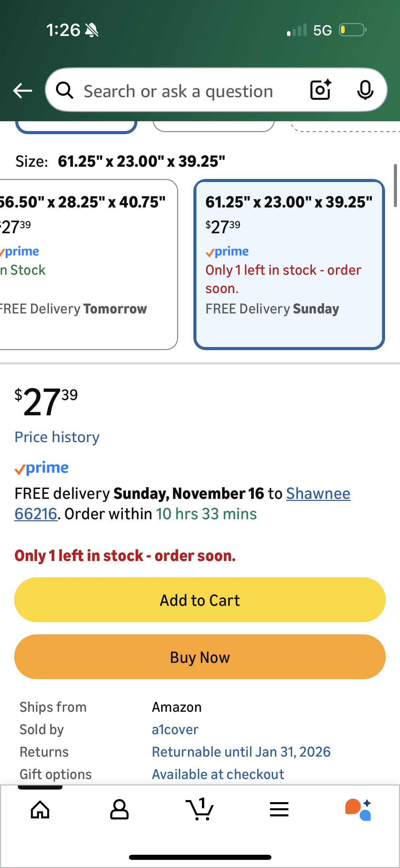Launch the Rufus AI assistant icon
Image resolution: width=400 pixels, height=868 pixels.
pyautogui.click(x=359, y=810)
